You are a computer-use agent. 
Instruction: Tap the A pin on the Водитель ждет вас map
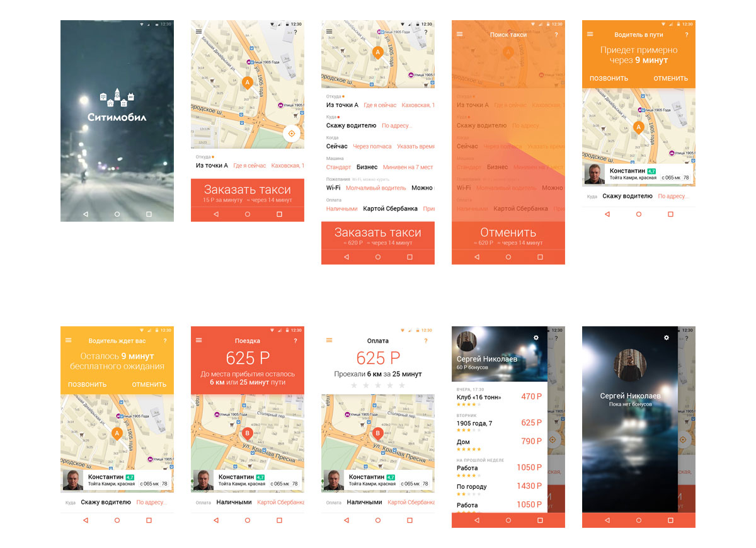click(x=117, y=433)
